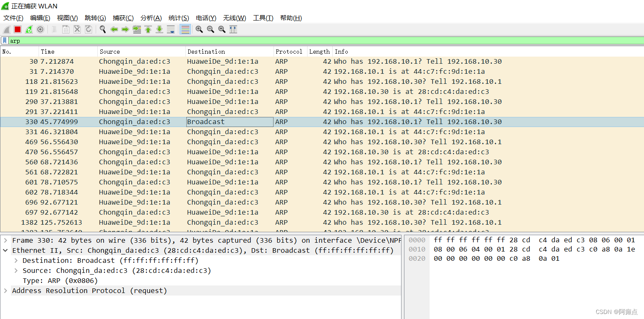644x319 pixels.
Task: Toggle packet list colorization
Action: (185, 29)
